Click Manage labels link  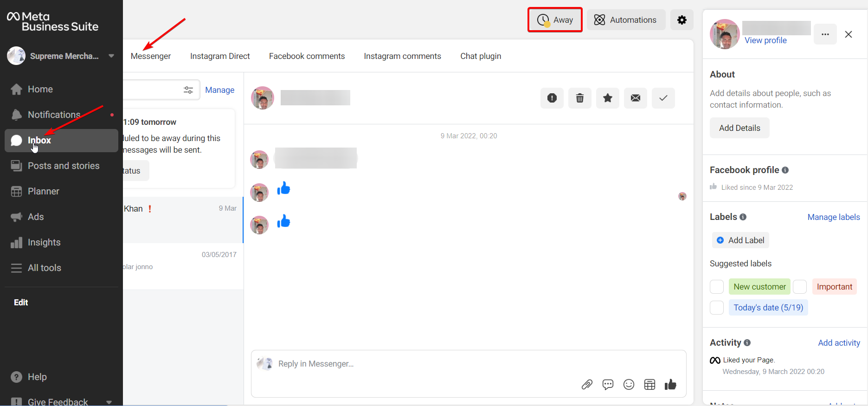tap(834, 217)
